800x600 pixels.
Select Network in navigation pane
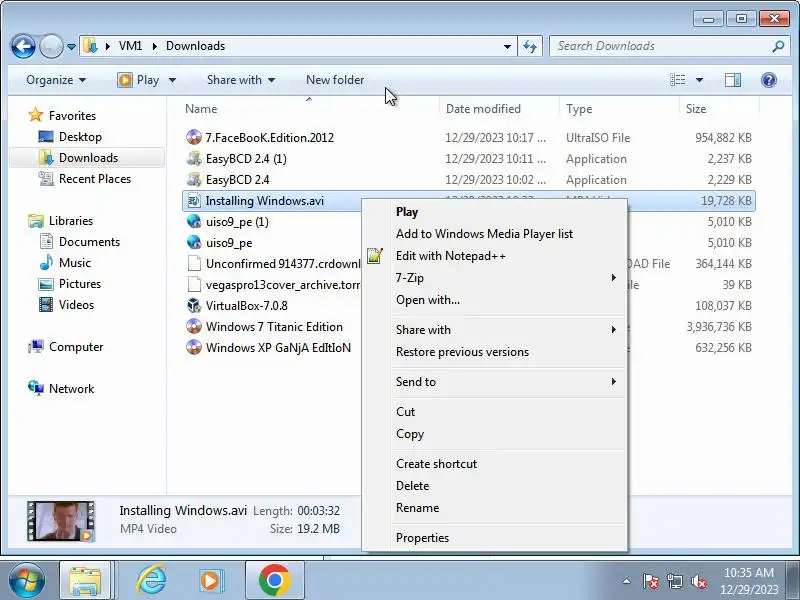click(71, 389)
